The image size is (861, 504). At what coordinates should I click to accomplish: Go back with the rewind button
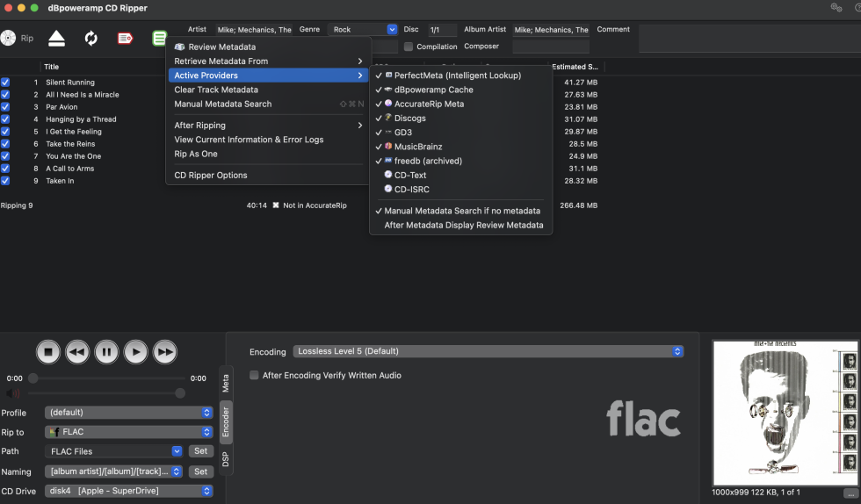(x=77, y=352)
